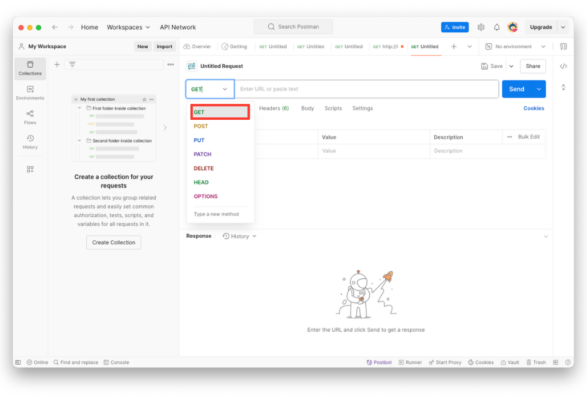587x400 pixels.
Task: Click the Enter URL input field
Action: [367, 89]
